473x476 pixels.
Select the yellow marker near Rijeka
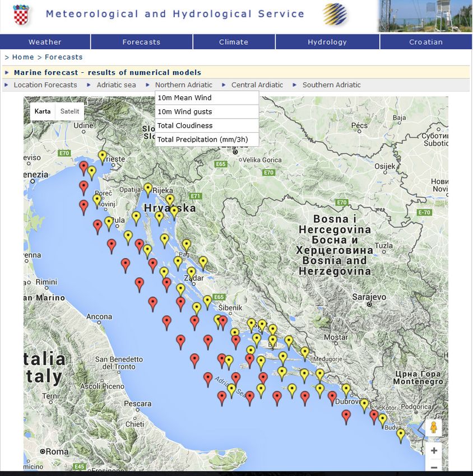[x=148, y=189]
